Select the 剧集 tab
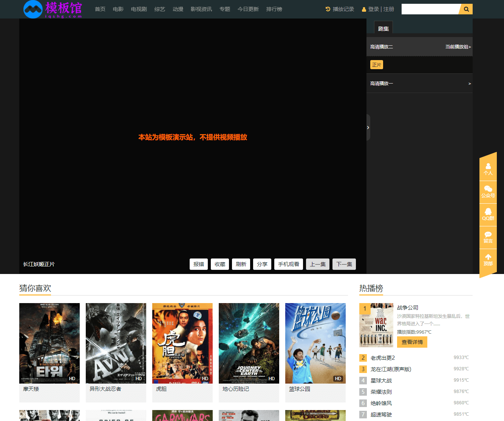This screenshot has height=421, width=504. click(383, 28)
